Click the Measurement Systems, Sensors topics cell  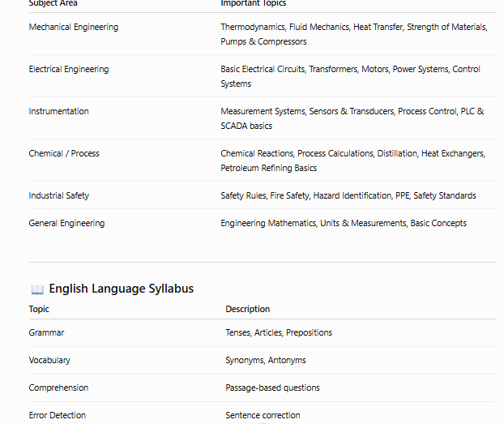(x=352, y=118)
